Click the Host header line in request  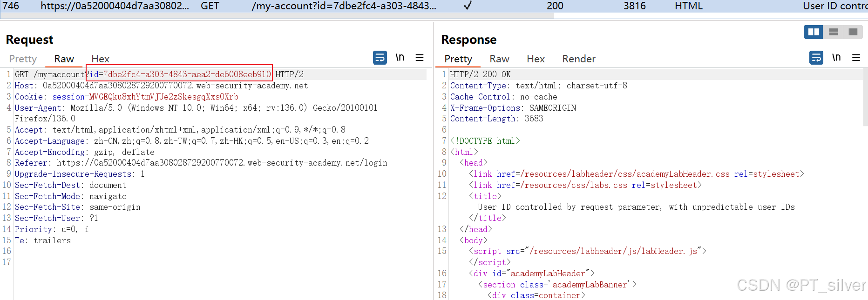[161, 86]
